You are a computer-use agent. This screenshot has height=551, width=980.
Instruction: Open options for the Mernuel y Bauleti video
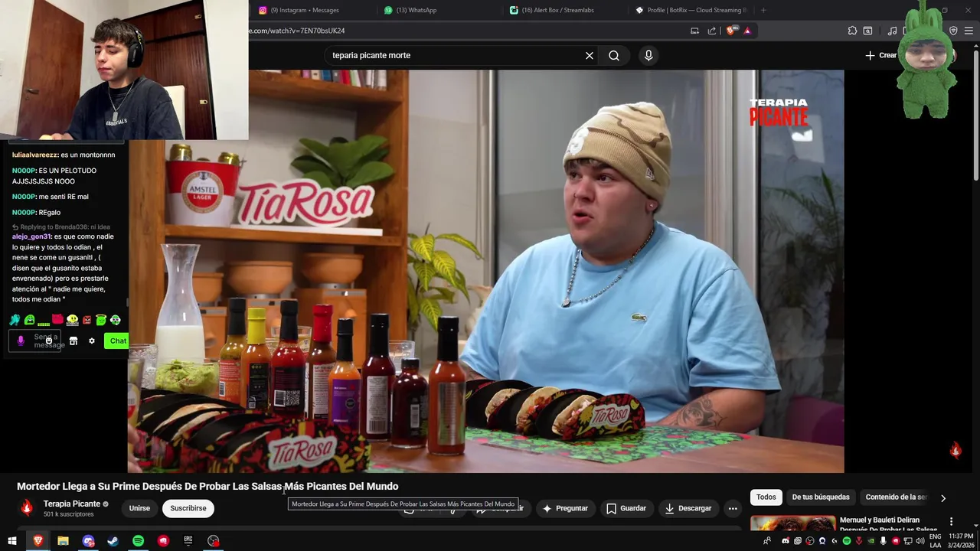tap(952, 522)
